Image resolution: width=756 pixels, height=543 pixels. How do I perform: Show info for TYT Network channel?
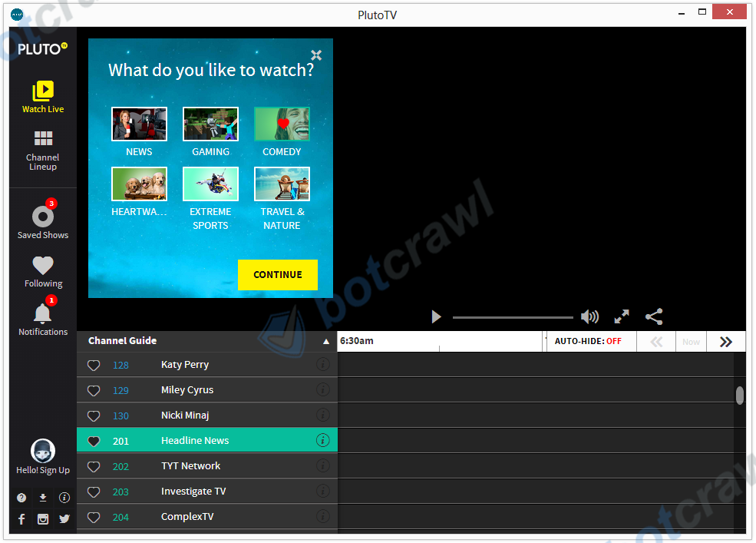pos(323,465)
